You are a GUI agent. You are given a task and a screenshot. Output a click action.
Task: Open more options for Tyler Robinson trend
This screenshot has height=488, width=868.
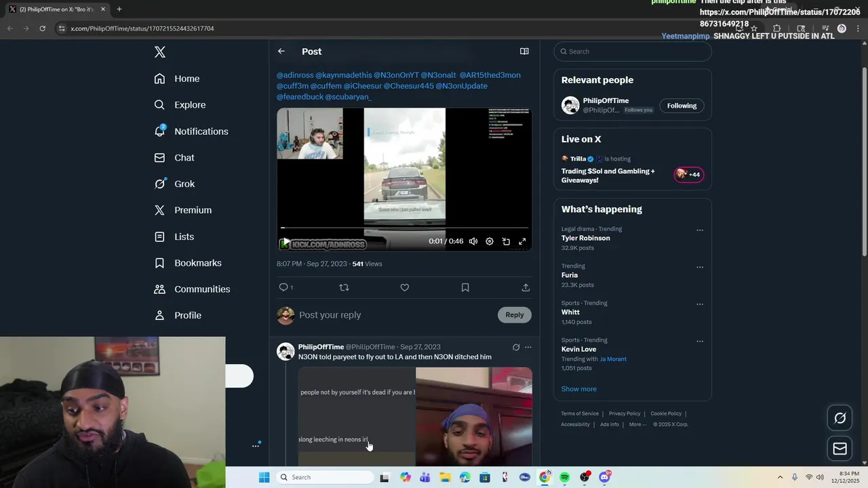pyautogui.click(x=700, y=230)
